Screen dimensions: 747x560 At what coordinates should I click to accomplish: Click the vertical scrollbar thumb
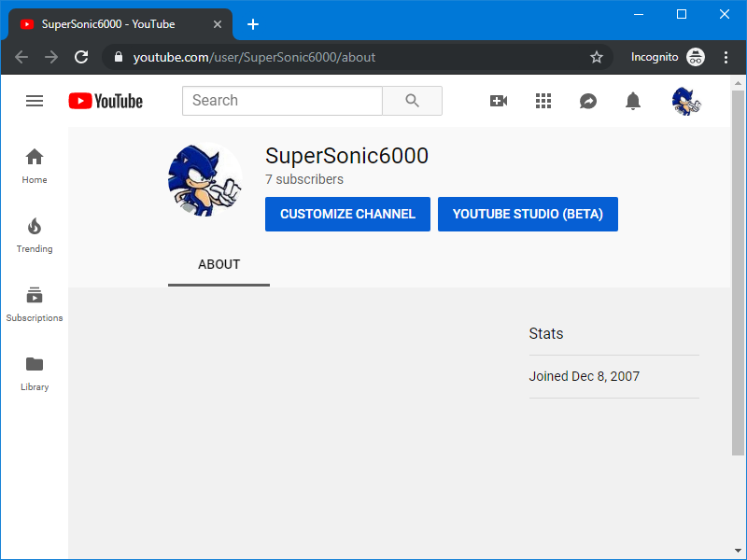[x=738, y=272]
